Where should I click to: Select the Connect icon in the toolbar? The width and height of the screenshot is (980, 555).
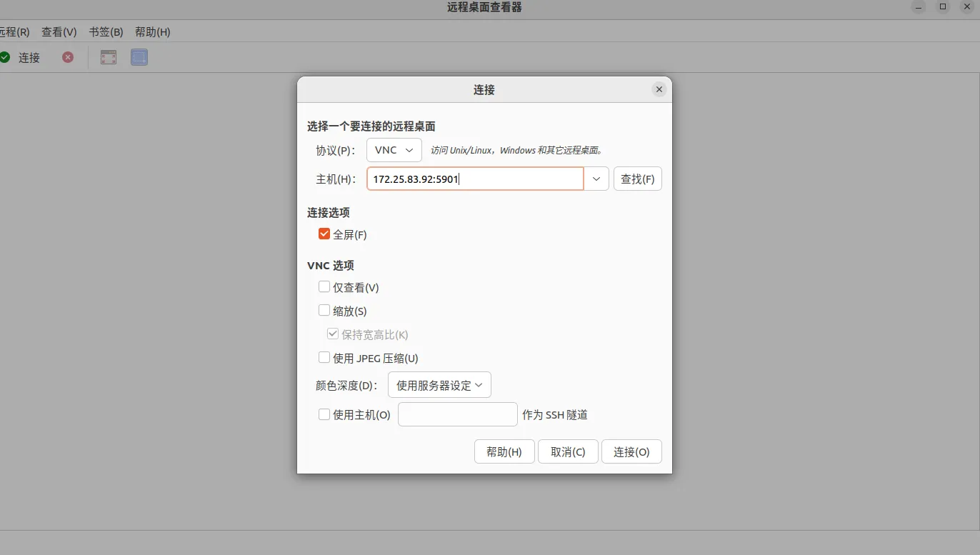click(21, 57)
